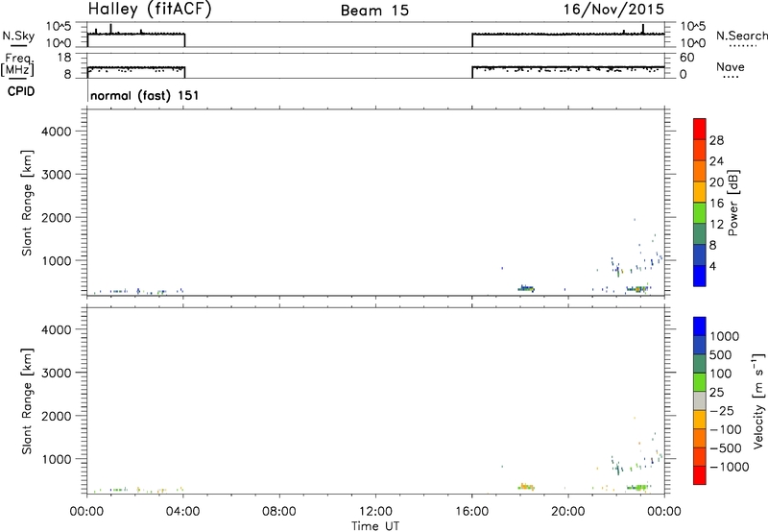
Task: Click the blue bottom segment of the Power color bar
Action: click(700, 276)
